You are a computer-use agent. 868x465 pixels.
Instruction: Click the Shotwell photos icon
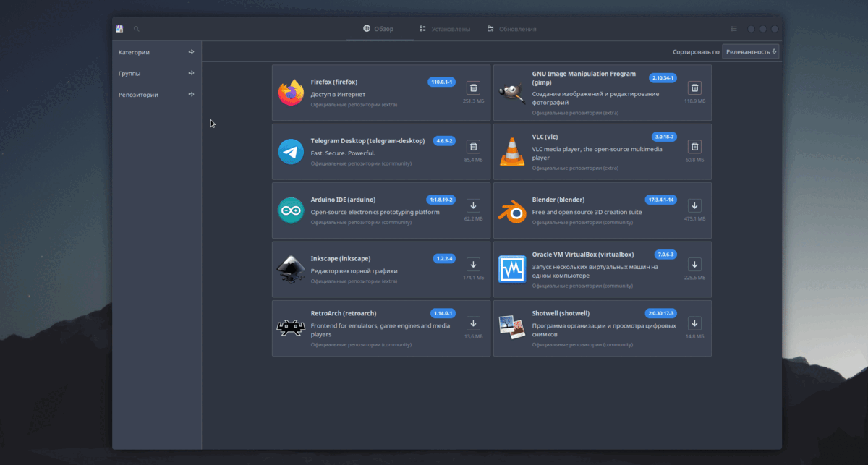click(x=512, y=328)
